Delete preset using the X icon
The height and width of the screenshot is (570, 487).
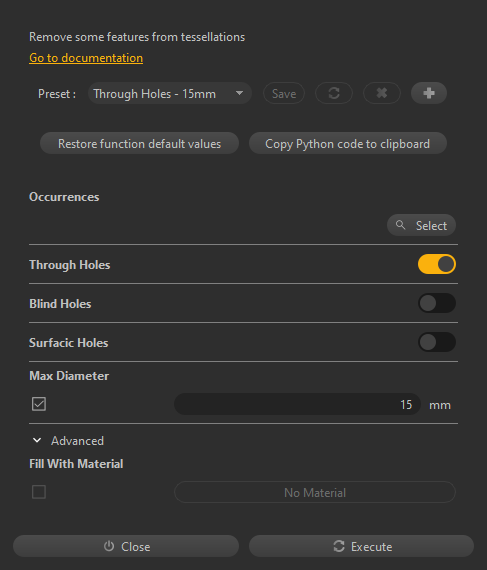coord(382,93)
